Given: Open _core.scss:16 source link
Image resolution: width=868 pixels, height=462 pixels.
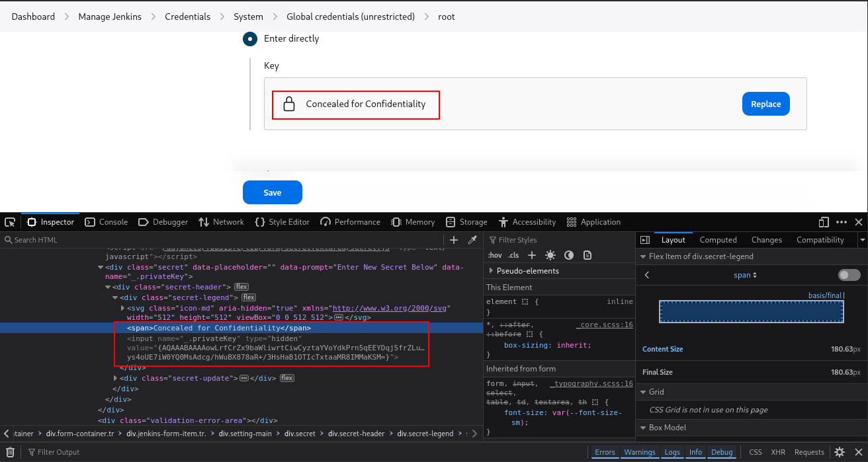Looking at the screenshot, I should pyautogui.click(x=604, y=325).
